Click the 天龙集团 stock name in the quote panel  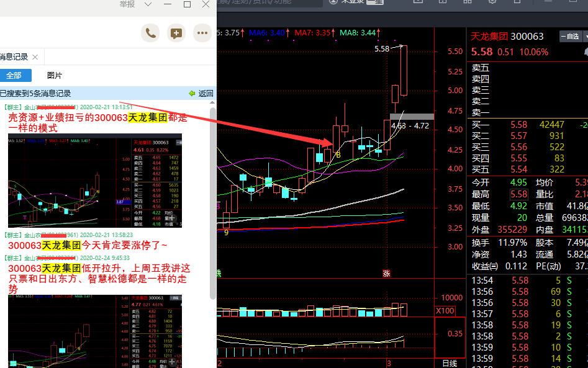(489, 37)
